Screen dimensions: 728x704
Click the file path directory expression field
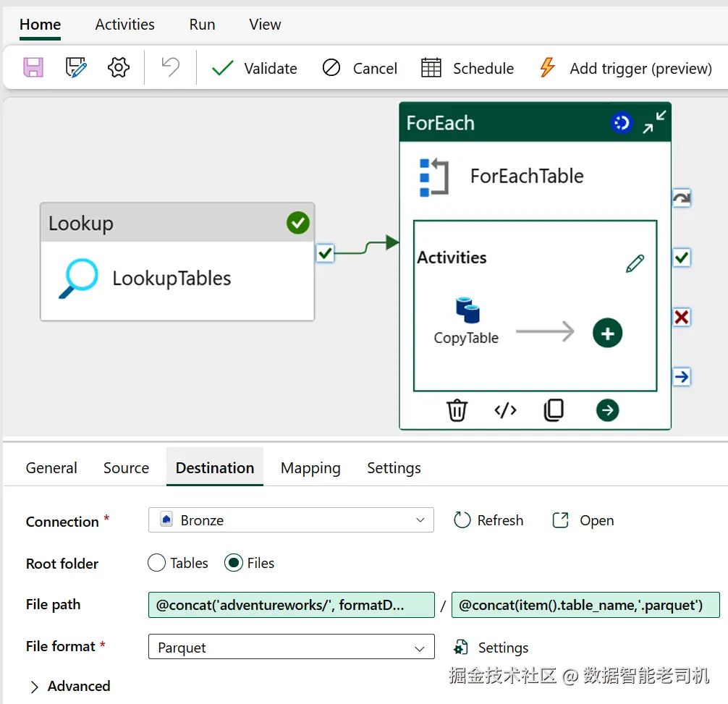coord(292,605)
